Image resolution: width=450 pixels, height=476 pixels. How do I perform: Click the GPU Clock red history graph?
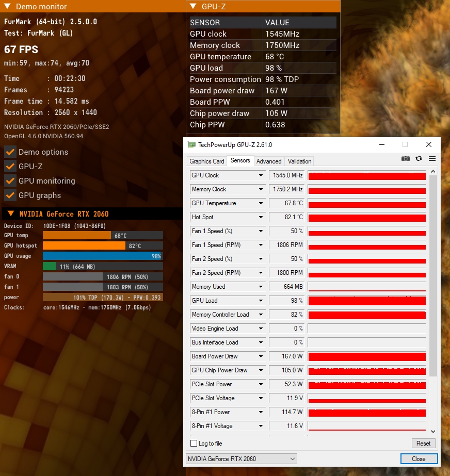(x=367, y=175)
